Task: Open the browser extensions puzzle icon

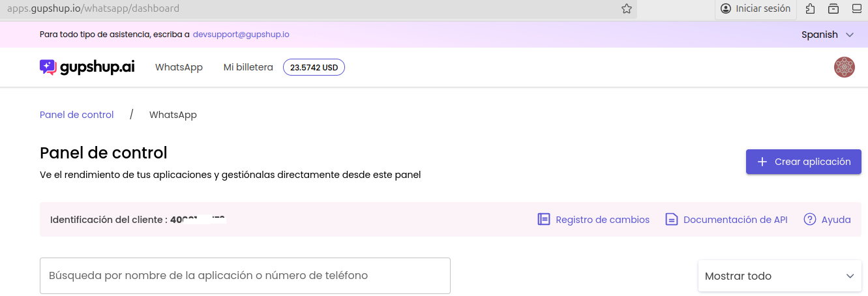Action: point(810,8)
